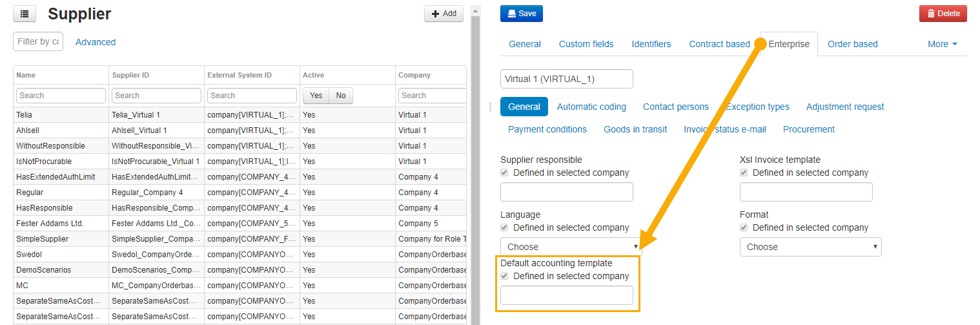Click the Virtual 1 (VIRTUAL_1) company field
This screenshot has height=325, width=980.
tap(567, 79)
